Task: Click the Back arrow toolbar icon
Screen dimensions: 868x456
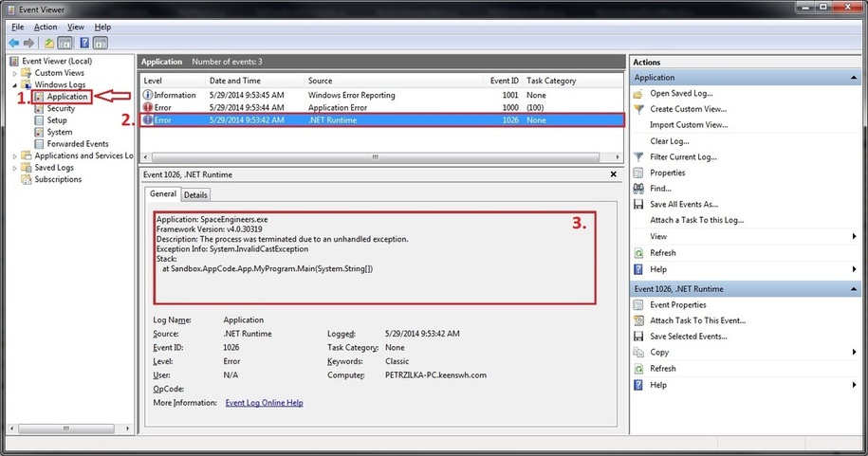Action: [x=14, y=43]
